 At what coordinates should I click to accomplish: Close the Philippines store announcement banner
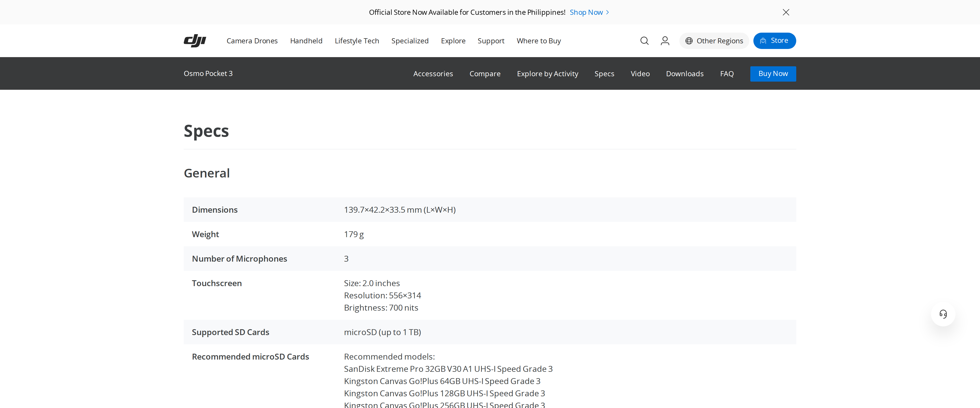(786, 12)
